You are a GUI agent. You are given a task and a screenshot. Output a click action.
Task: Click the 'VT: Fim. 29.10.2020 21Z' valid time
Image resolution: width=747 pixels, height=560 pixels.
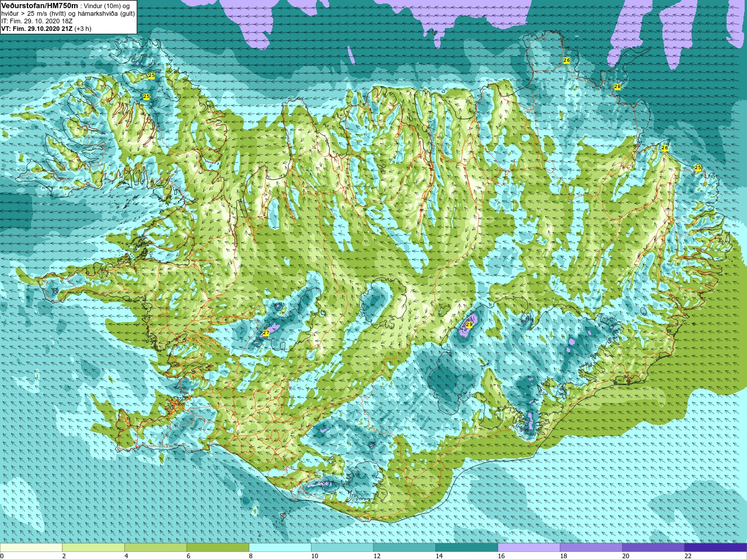tap(37, 29)
